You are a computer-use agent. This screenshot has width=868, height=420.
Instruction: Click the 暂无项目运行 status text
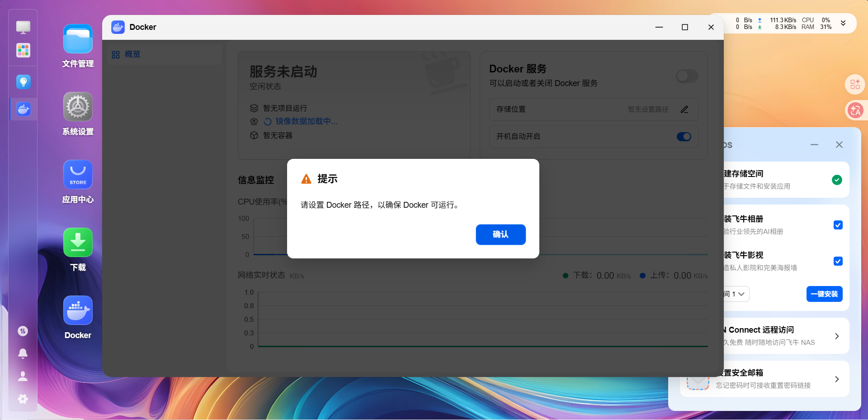click(x=285, y=108)
